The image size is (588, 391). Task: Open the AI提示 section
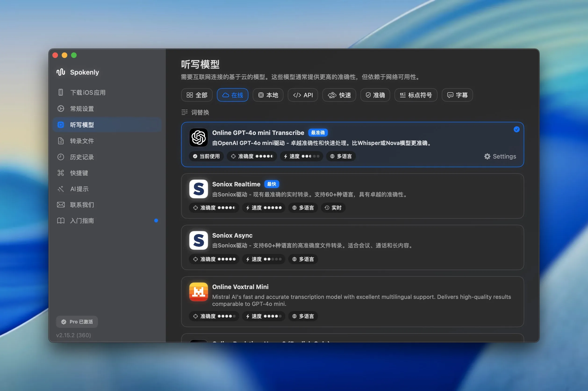point(79,189)
